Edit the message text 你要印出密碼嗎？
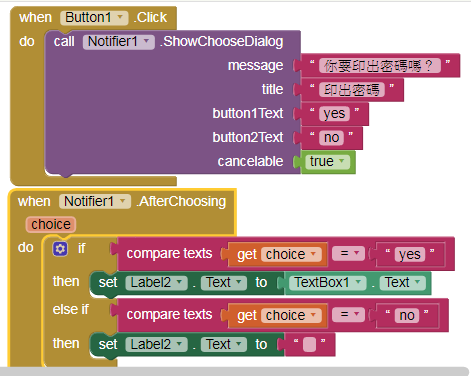Image resolution: width=471 pixels, height=376 pixels. coord(380,66)
